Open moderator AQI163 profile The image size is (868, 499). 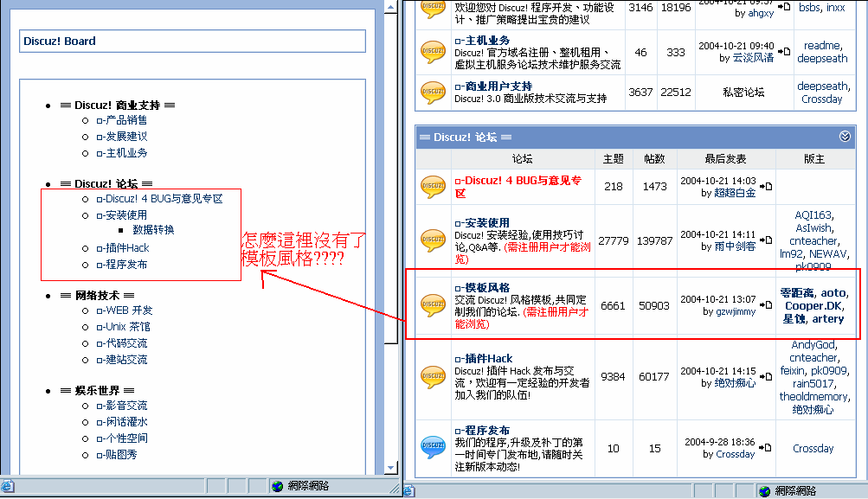pos(813,215)
